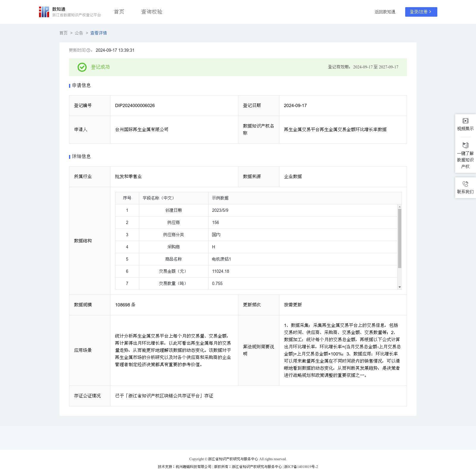
Task: Open the 查询校验 navigation menu item
Action: [x=152, y=12]
